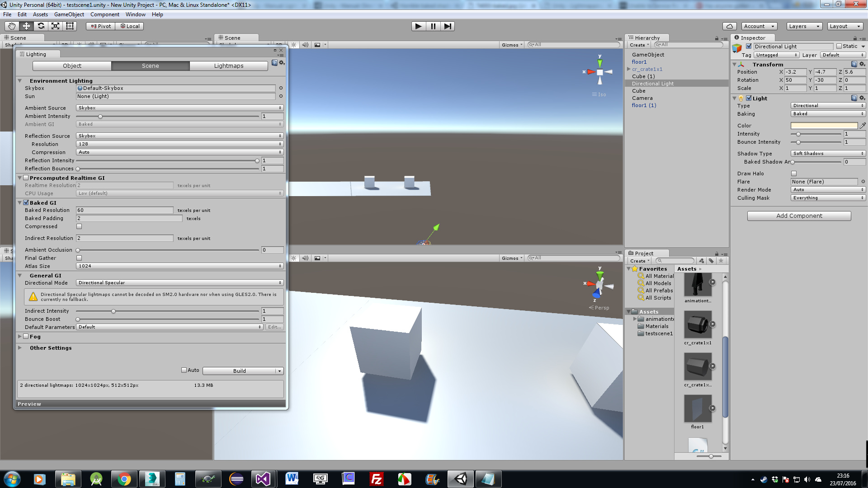868x488 pixels.
Task: Click Ambient Intensity slider
Action: point(167,117)
